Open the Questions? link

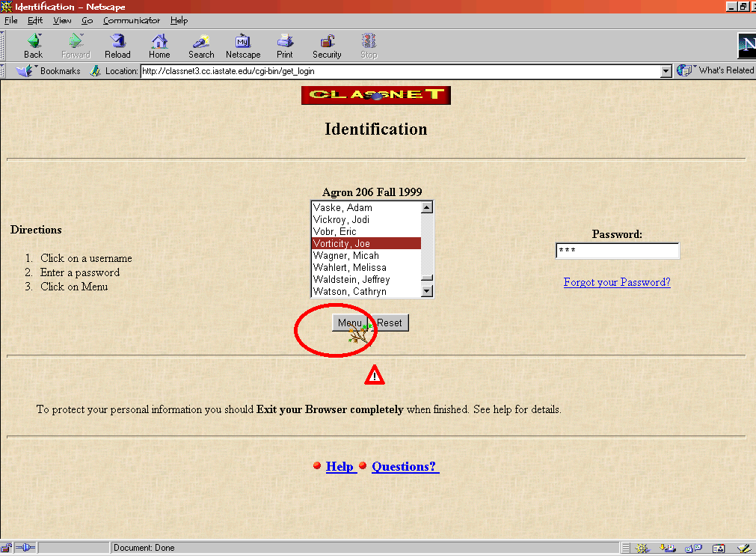tap(405, 466)
